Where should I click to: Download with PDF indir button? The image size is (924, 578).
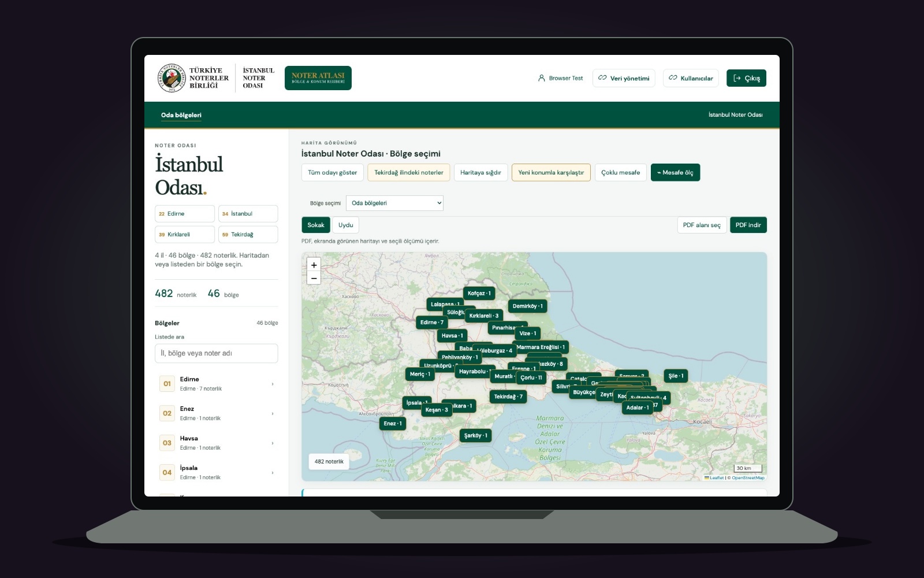[748, 225]
